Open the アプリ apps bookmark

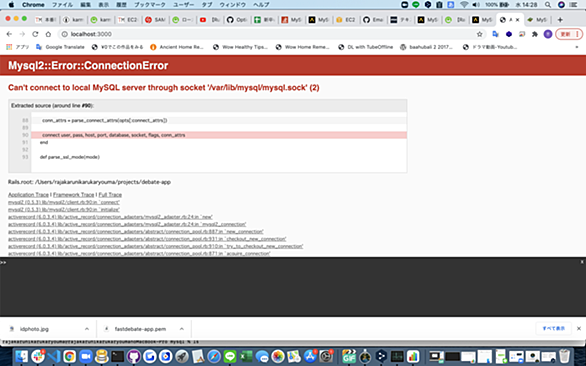click(x=18, y=47)
